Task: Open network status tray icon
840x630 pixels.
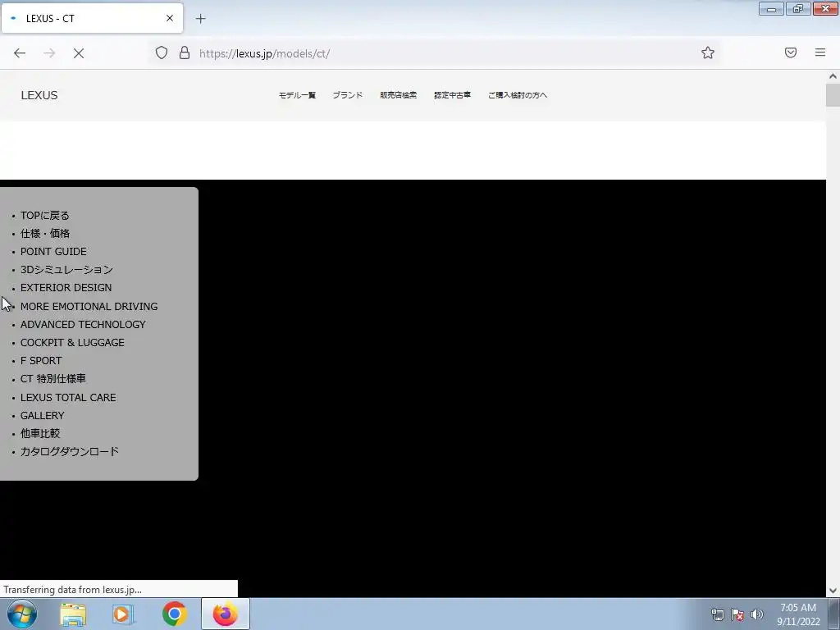Action: (x=717, y=614)
